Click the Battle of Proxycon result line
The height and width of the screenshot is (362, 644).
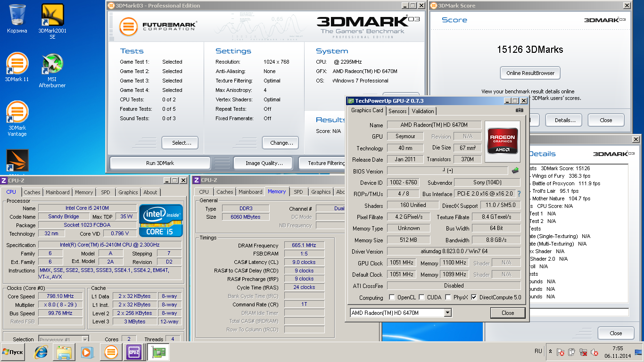[x=566, y=183]
